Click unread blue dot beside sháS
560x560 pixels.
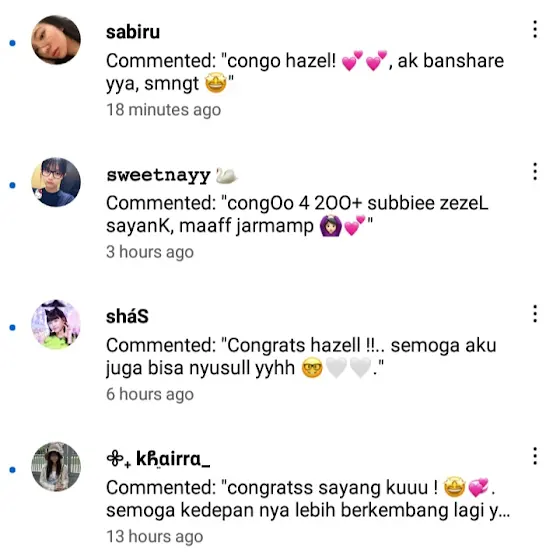point(12,328)
